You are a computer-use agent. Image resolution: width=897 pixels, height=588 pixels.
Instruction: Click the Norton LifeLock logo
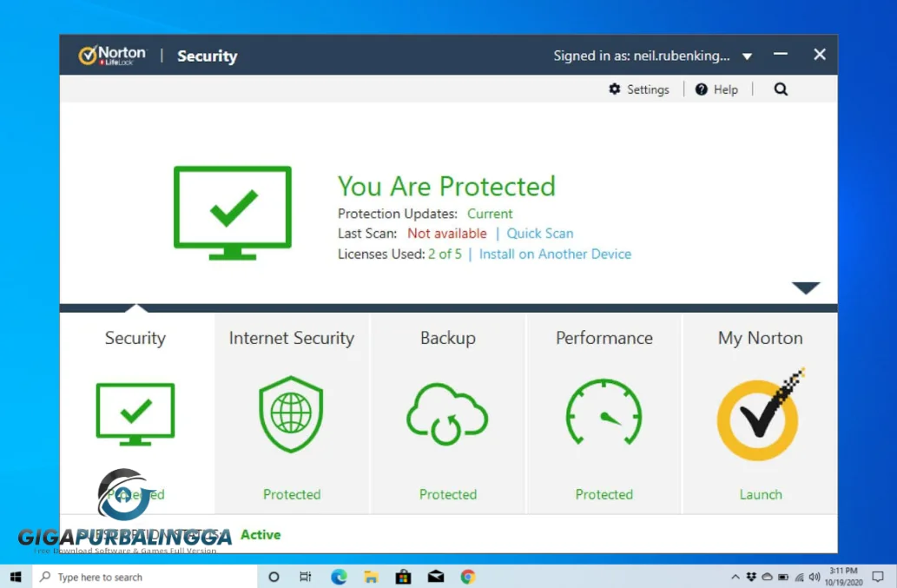(112, 56)
